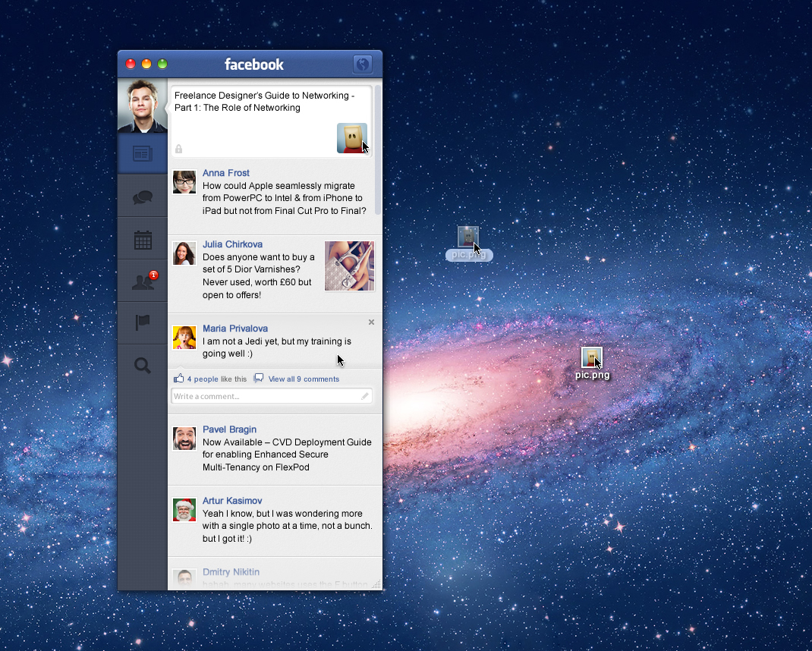Open Pavel Bragin's profile link
Screen dimensions: 812x651
point(229,429)
